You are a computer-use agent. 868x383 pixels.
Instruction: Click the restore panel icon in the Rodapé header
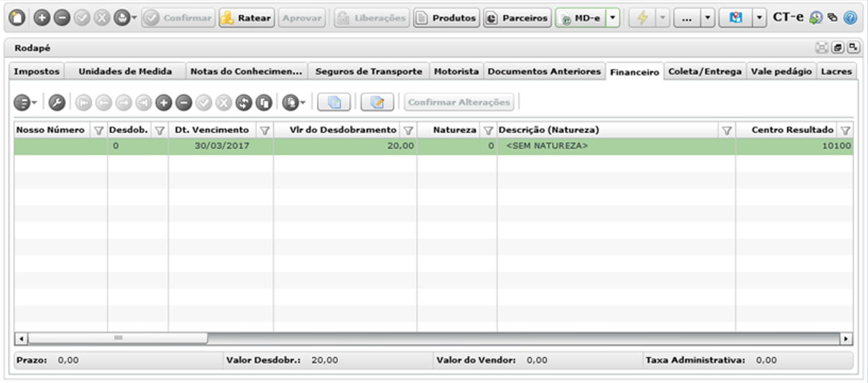pyautogui.click(x=838, y=47)
